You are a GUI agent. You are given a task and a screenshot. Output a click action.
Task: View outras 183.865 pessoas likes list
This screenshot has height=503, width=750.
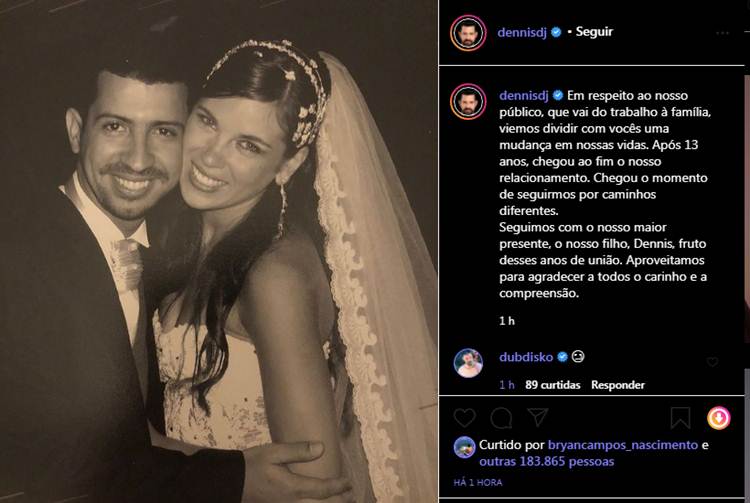(547, 461)
